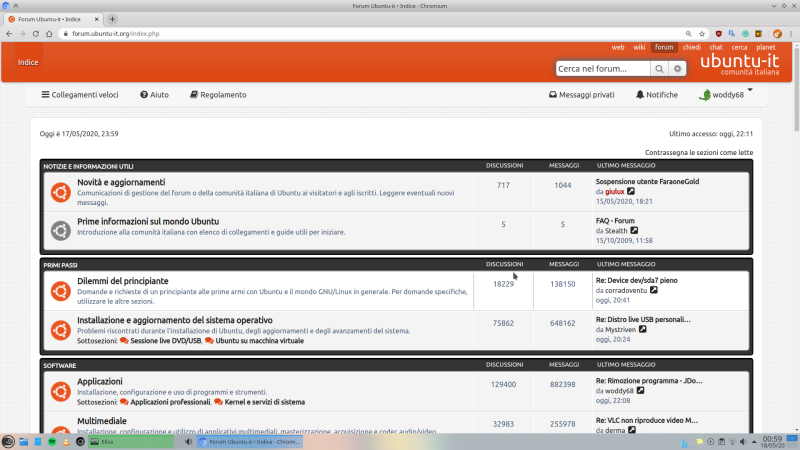Bookmark this page with the star icon
Viewport: 800px width, 450px height.
702,34
